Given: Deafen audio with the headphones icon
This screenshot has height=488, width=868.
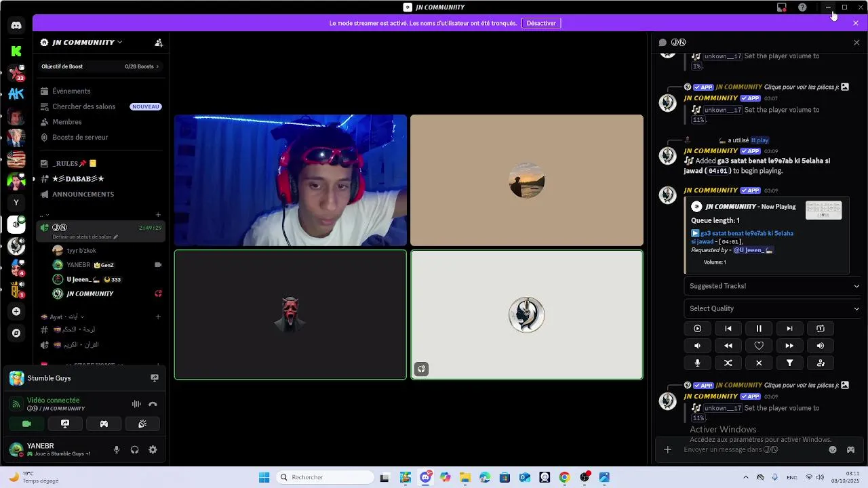Looking at the screenshot, I should (134, 450).
